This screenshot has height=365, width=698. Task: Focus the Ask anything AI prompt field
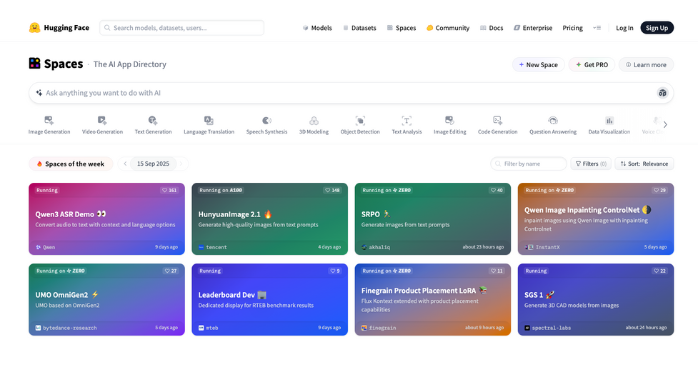click(x=351, y=93)
